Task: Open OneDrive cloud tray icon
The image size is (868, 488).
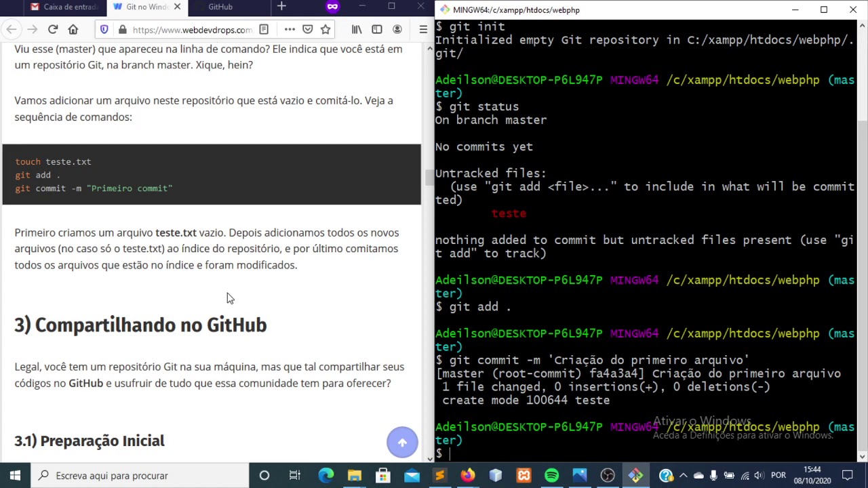Action: coord(698,476)
